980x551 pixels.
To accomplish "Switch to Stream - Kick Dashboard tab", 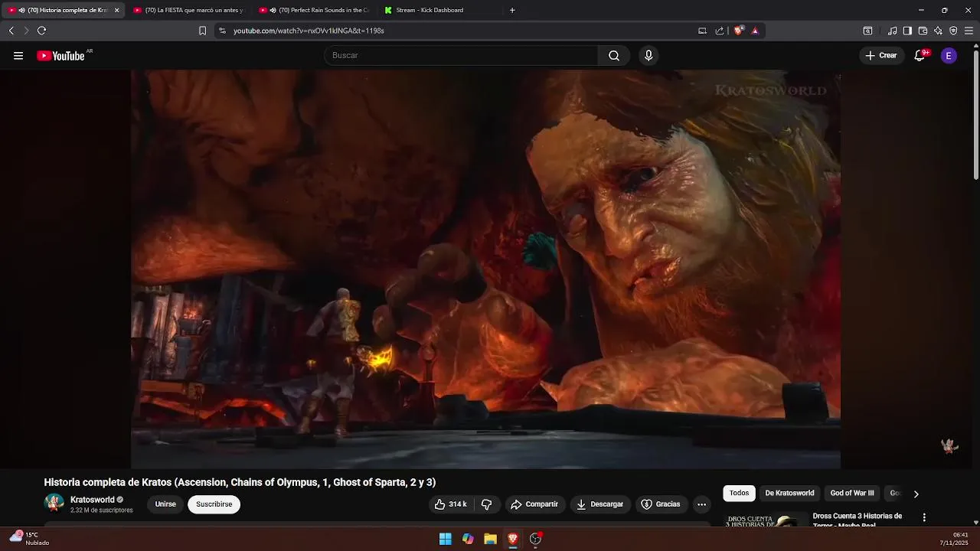I will tap(439, 10).
